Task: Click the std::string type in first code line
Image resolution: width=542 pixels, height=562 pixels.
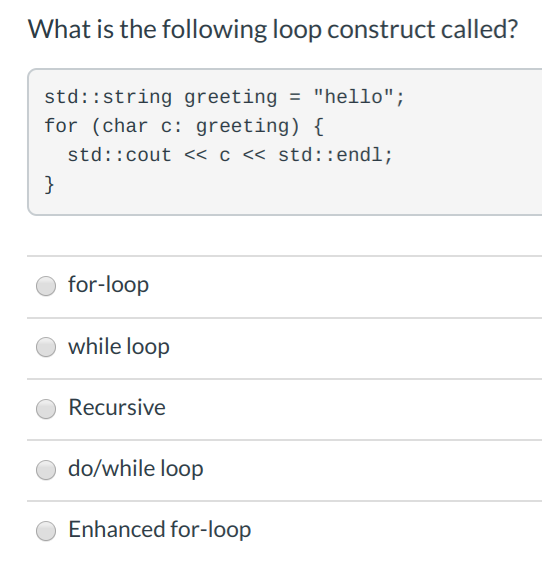Action: (x=108, y=97)
